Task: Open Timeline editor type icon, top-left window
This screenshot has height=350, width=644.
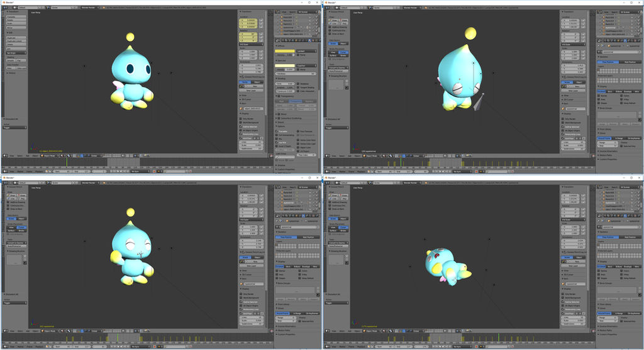Action: pos(5,171)
